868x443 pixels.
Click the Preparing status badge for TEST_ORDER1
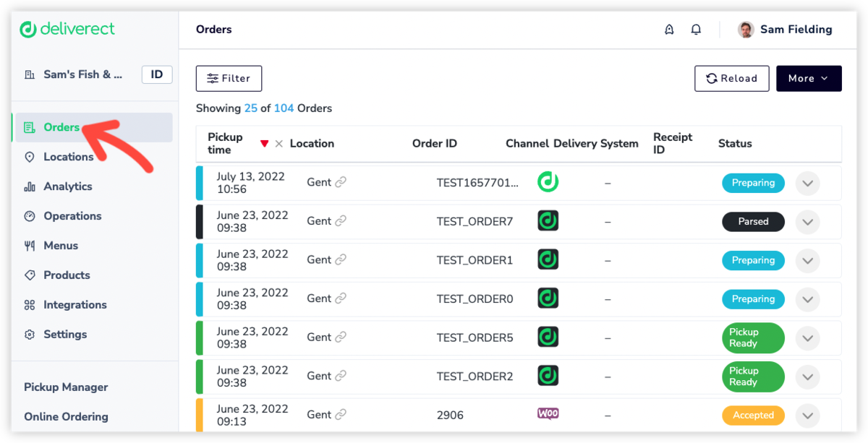point(753,260)
